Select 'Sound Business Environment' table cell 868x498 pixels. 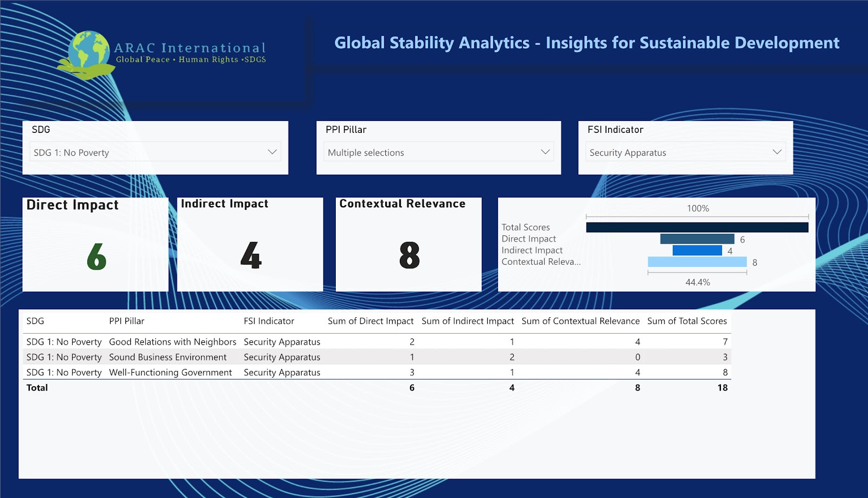[168, 357]
